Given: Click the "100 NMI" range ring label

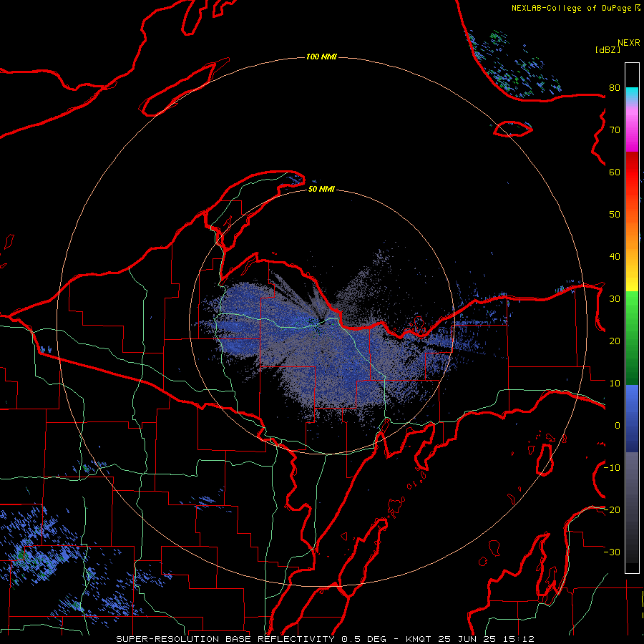Looking at the screenshot, I should (x=321, y=57).
